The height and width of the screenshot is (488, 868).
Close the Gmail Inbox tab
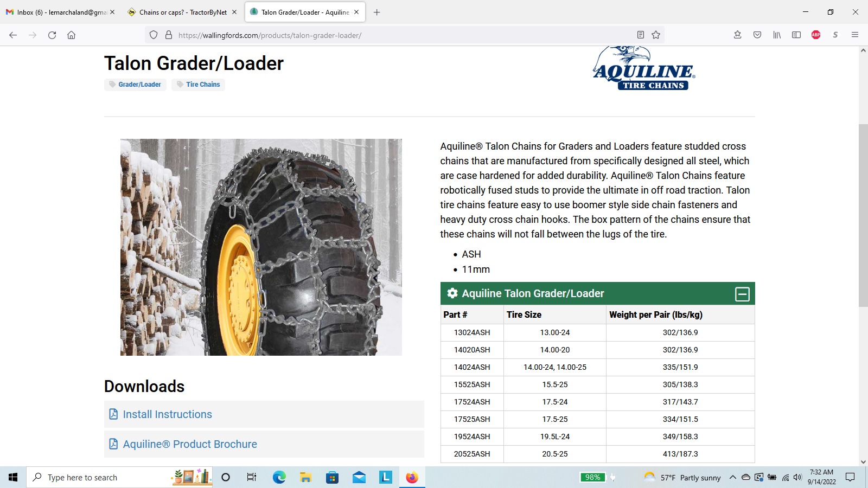pos(112,12)
